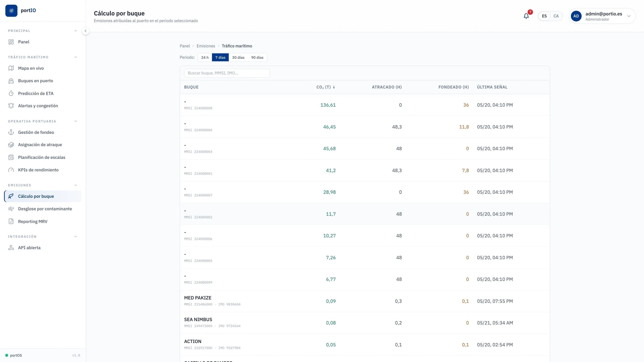This screenshot has height=362, width=644.
Task: Sort by CO₂ (T) column header
Action: (x=326, y=87)
